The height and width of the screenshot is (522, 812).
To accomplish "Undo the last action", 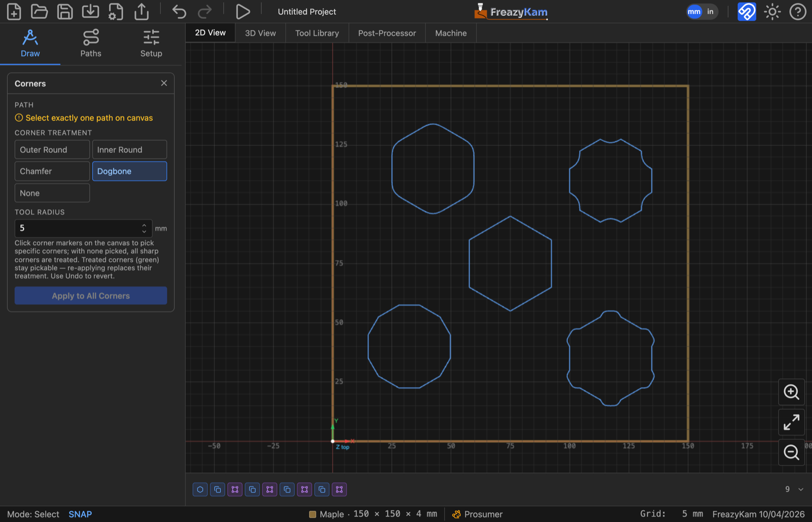I will pyautogui.click(x=179, y=11).
